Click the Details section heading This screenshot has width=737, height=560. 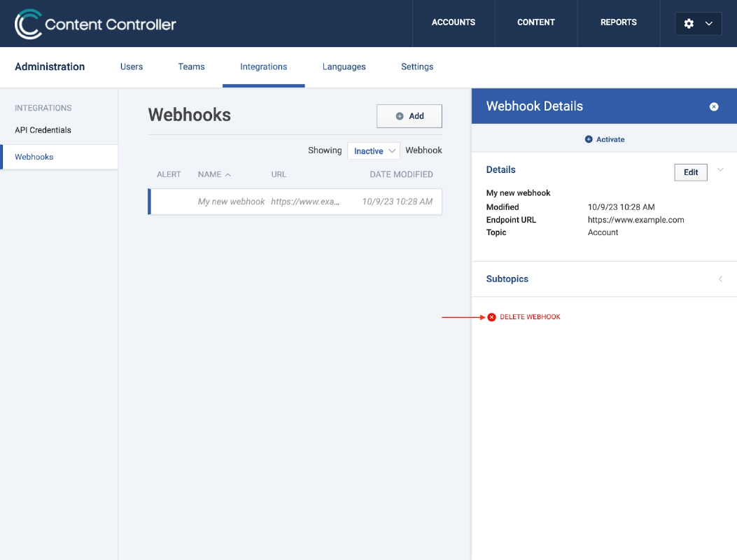(500, 169)
